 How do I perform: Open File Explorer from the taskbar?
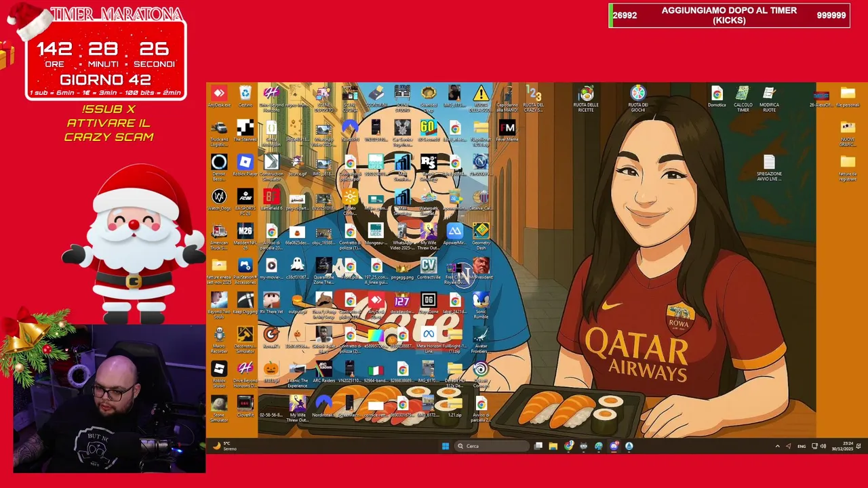click(553, 446)
